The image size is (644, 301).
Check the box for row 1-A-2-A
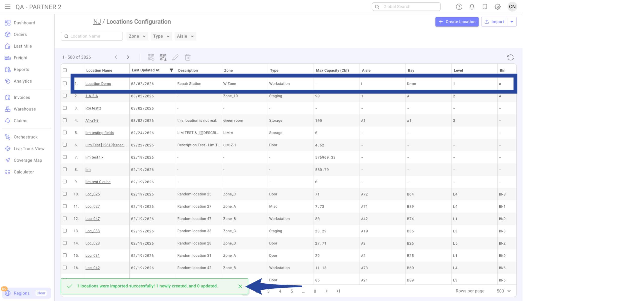click(65, 96)
